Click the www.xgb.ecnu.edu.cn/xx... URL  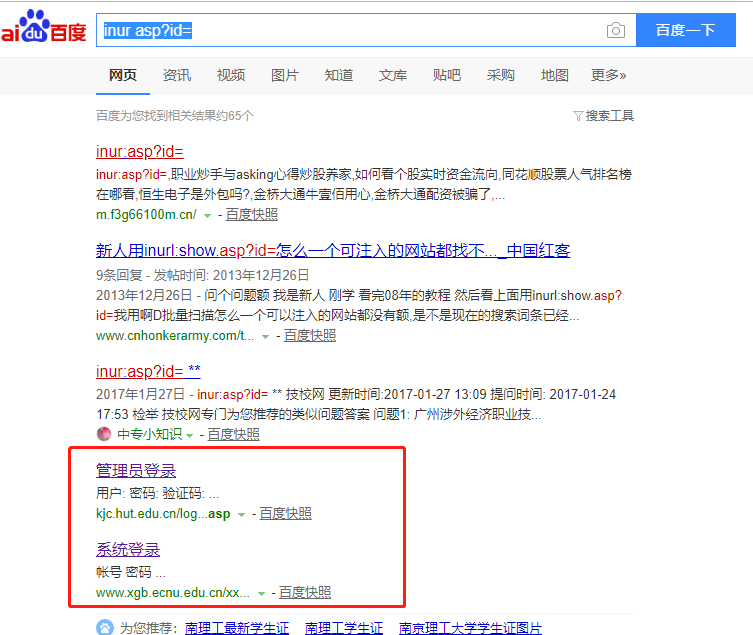click(x=173, y=593)
